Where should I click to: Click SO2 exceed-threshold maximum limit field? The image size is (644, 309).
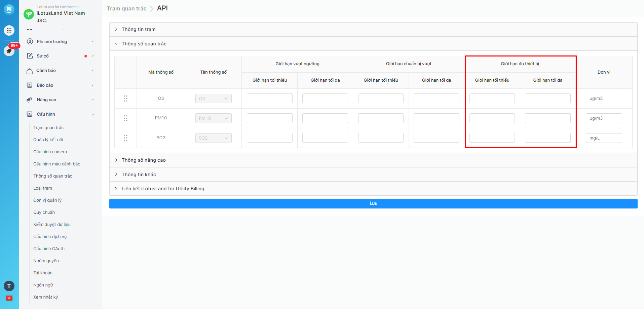pyautogui.click(x=325, y=138)
